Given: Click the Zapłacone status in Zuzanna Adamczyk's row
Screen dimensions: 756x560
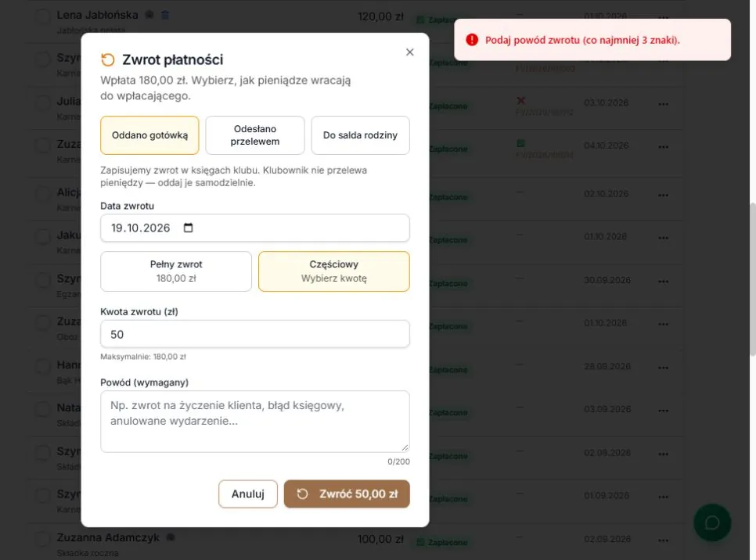Looking at the screenshot, I should click(x=442, y=542).
